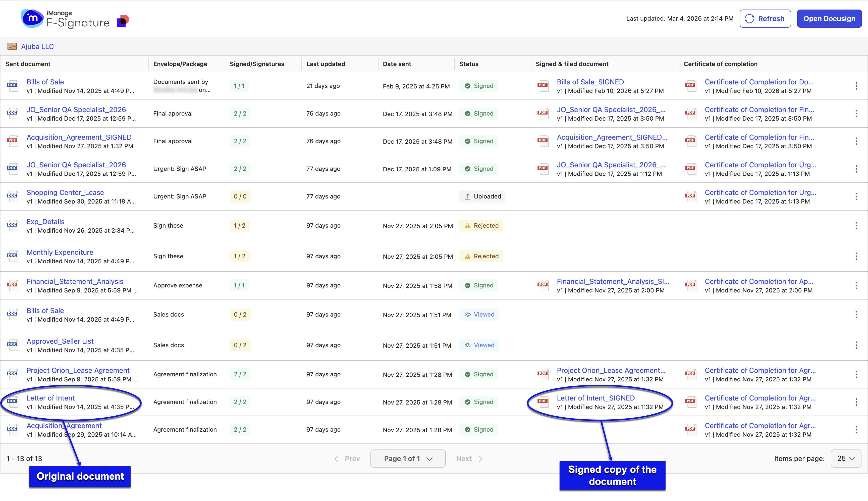868x501 pixels.
Task: Click the Docusign logo icon in header
Action: tap(123, 21)
